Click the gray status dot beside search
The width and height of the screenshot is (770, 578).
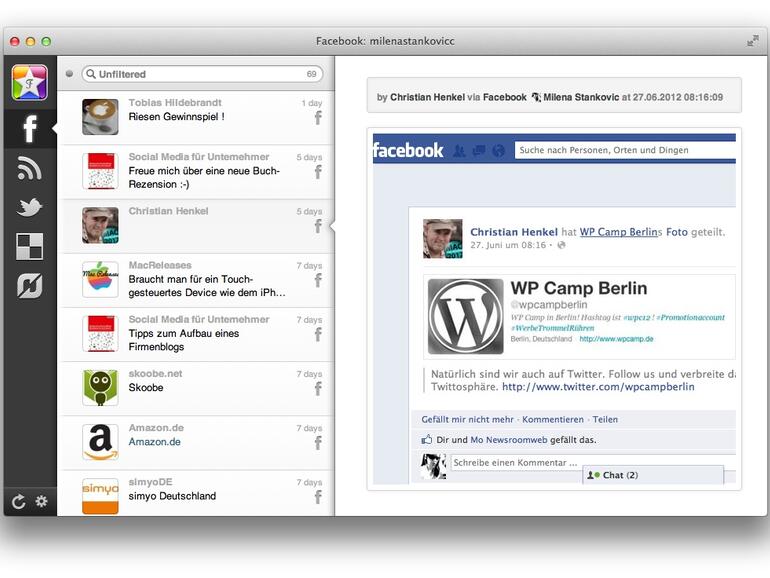(x=69, y=74)
